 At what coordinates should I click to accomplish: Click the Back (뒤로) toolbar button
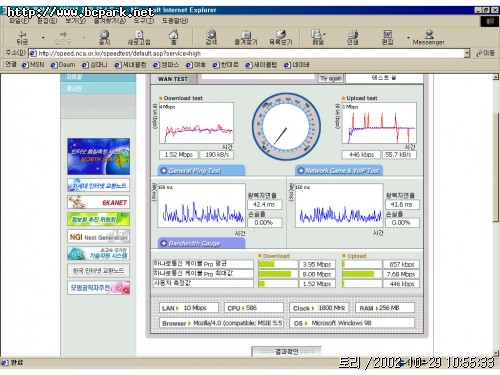(22, 38)
